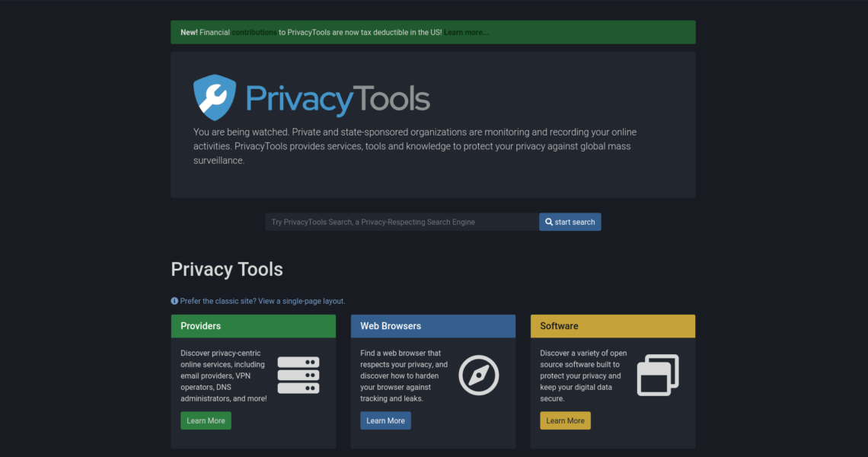This screenshot has height=457, width=868.
Task: Open the View a single-page layout link
Action: tap(302, 301)
